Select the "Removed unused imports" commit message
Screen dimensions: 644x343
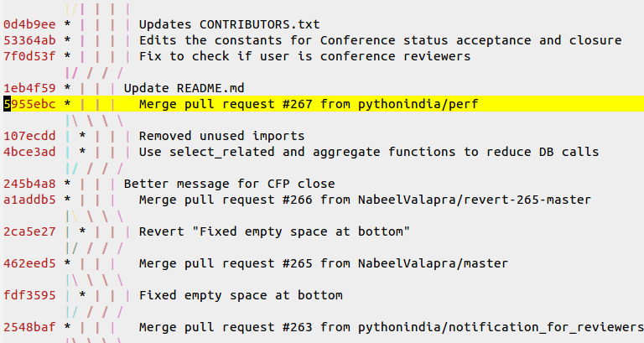coord(221,136)
